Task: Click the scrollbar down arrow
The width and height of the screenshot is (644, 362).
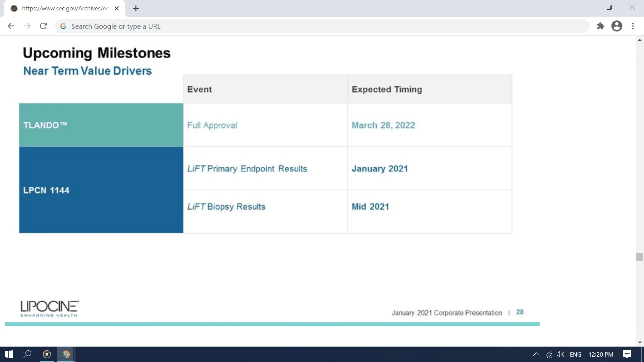Action: (x=640, y=342)
